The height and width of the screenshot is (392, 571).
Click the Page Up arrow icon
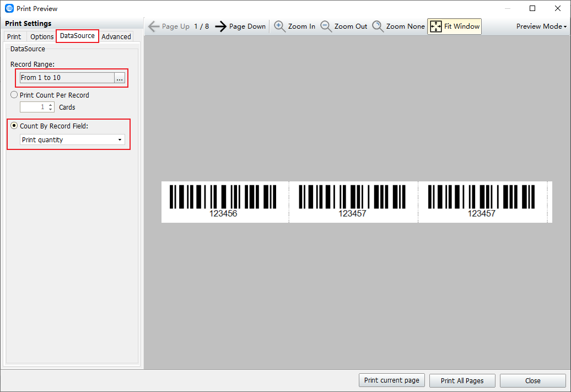pos(154,26)
